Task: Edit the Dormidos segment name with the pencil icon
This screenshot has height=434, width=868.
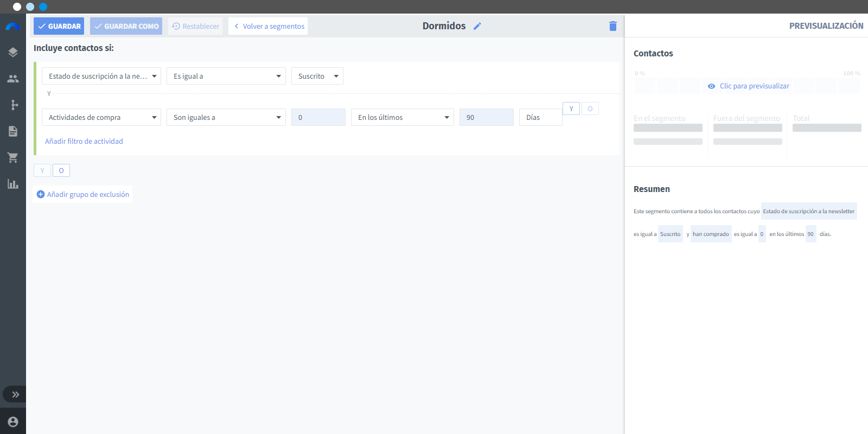Action: (x=477, y=26)
